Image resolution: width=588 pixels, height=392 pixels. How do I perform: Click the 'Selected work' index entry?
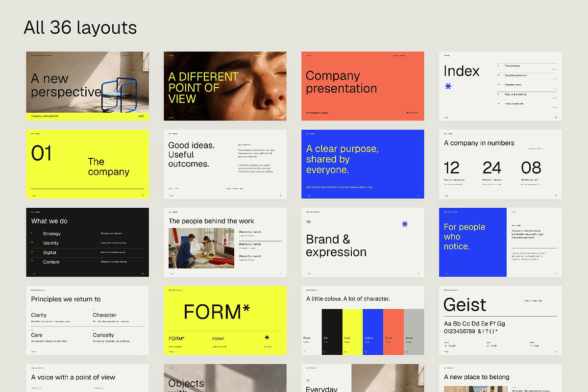pyautogui.click(x=514, y=85)
